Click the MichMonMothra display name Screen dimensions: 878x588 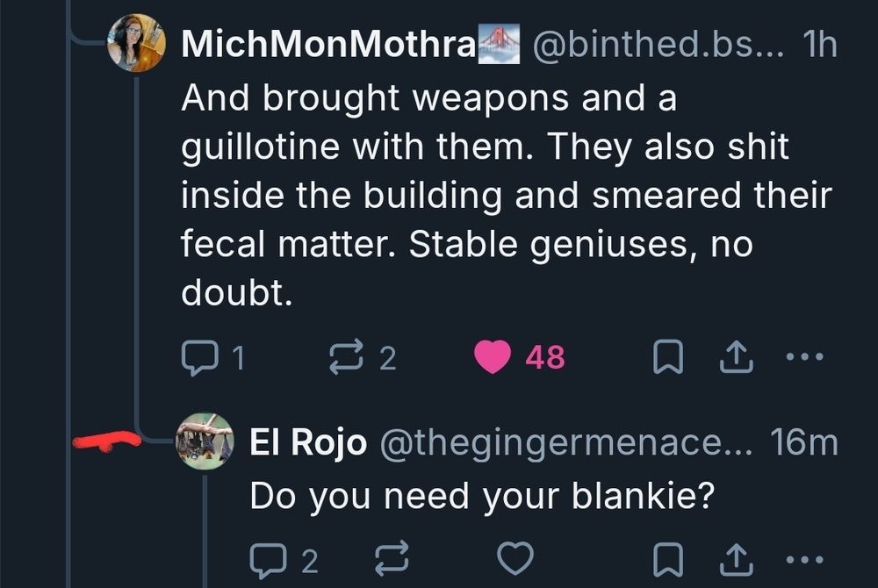(x=327, y=46)
